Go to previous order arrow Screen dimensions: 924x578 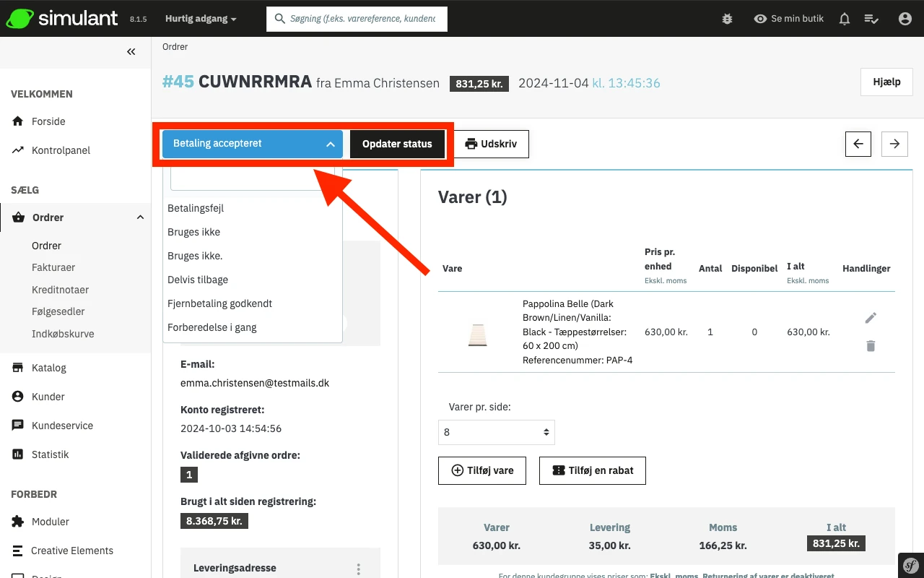858,144
